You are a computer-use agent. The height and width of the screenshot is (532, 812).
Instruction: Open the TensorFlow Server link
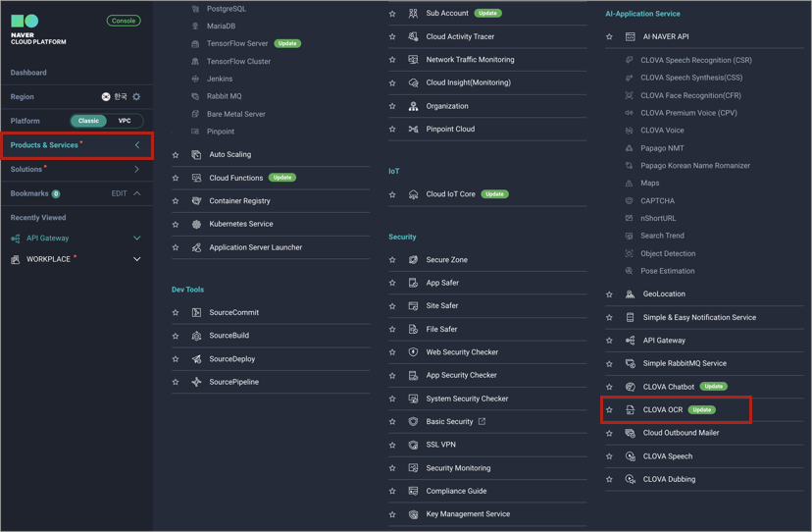(x=237, y=43)
